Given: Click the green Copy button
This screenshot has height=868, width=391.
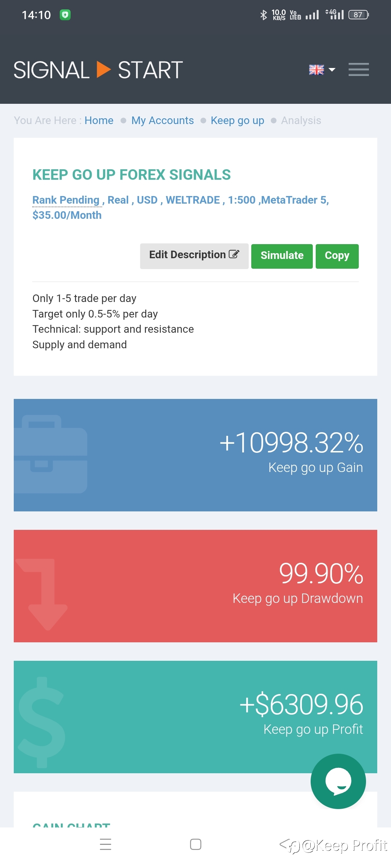Looking at the screenshot, I should point(337,256).
